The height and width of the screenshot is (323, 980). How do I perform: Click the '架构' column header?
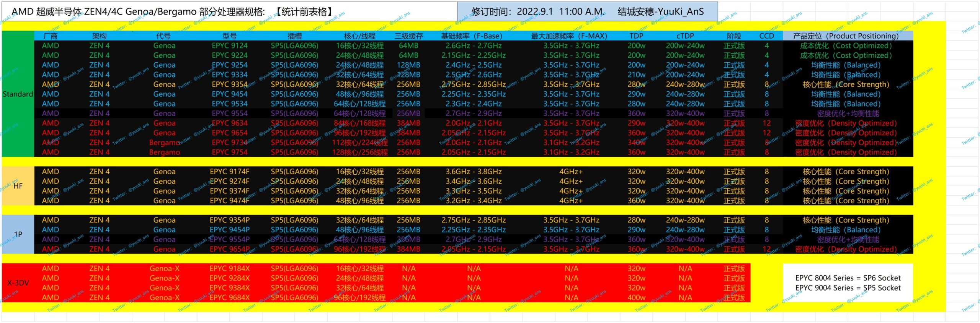[99, 36]
